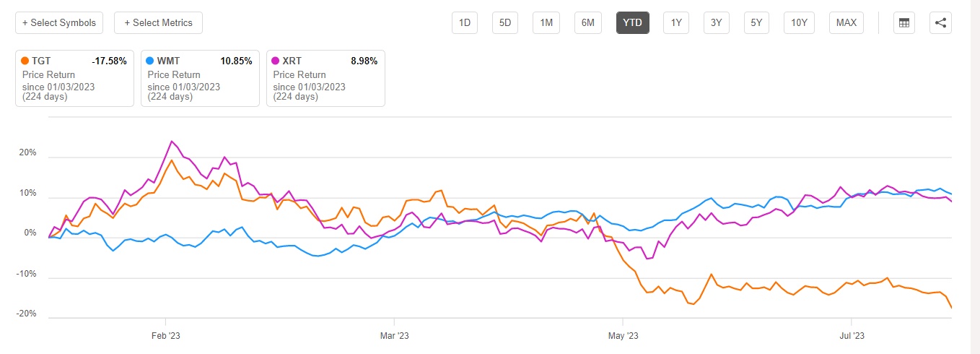Show the MAX time range
This screenshot has height=354, width=980.
(x=846, y=22)
